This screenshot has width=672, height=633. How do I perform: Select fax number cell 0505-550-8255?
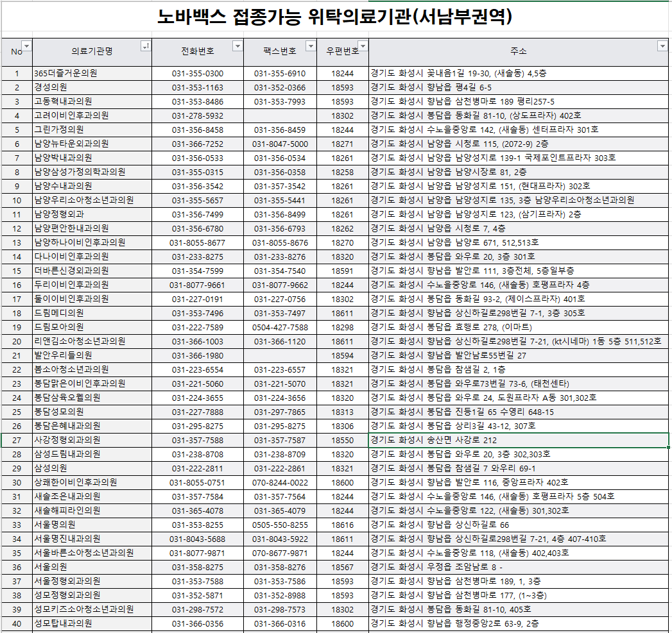pos(280,525)
